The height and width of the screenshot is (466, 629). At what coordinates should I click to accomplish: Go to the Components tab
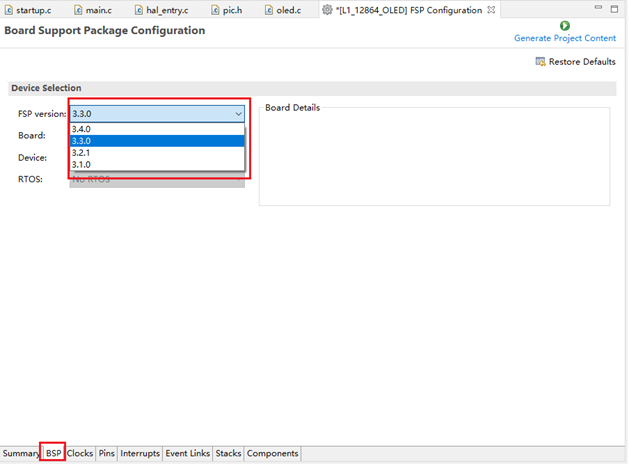[272, 454]
